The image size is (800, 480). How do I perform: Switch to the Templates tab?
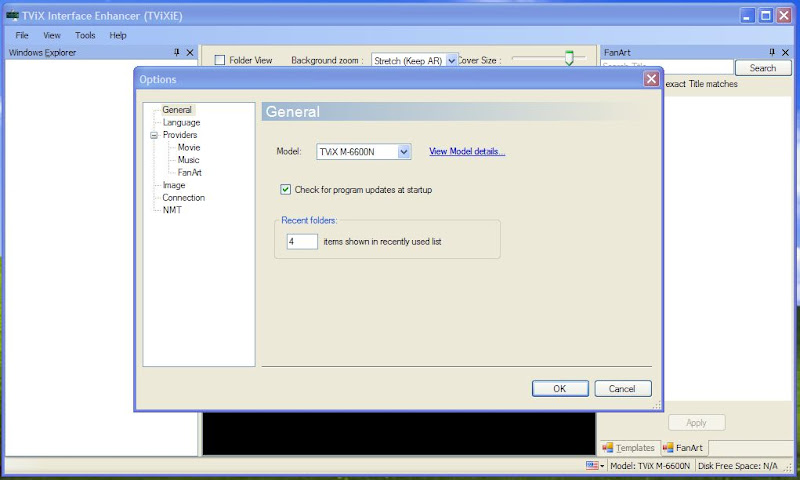click(630, 447)
